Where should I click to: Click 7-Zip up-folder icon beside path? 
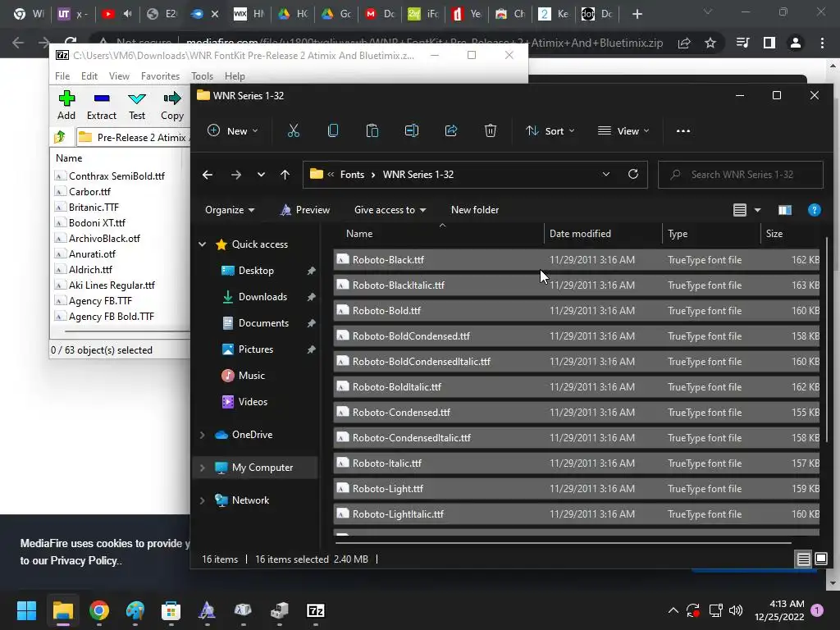[60, 137]
